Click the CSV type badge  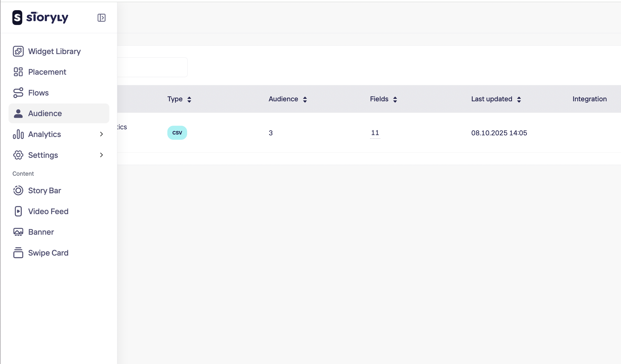177,133
